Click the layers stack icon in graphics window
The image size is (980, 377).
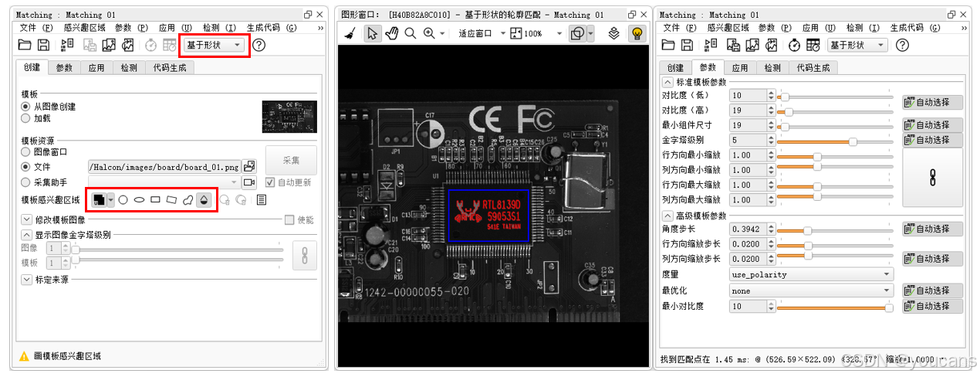pos(614,33)
